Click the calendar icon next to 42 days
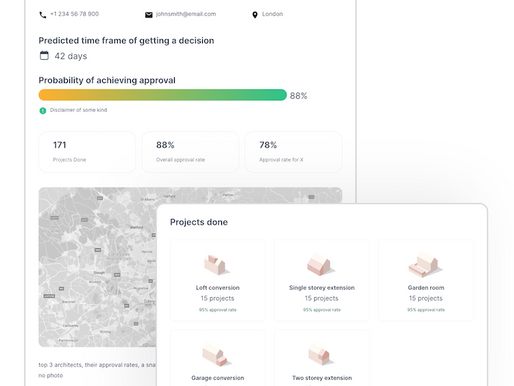Viewport: 514px width, 386px height. coord(44,55)
